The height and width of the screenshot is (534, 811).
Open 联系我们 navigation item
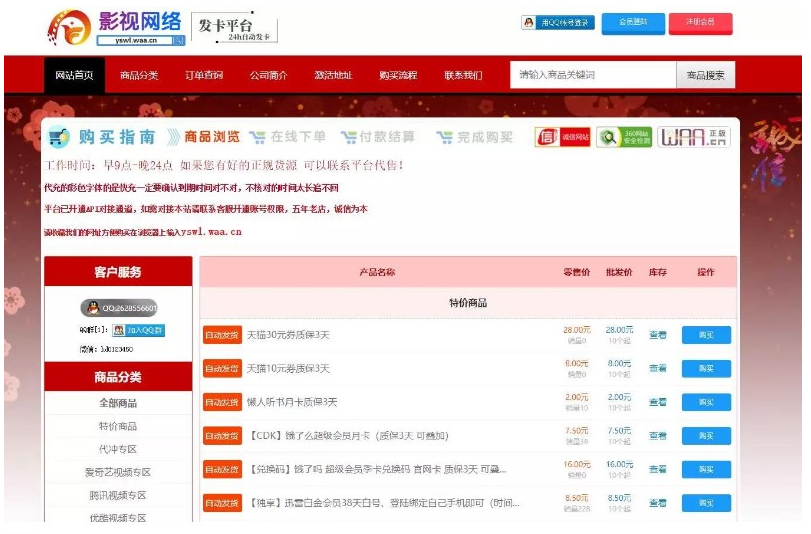tap(463, 76)
